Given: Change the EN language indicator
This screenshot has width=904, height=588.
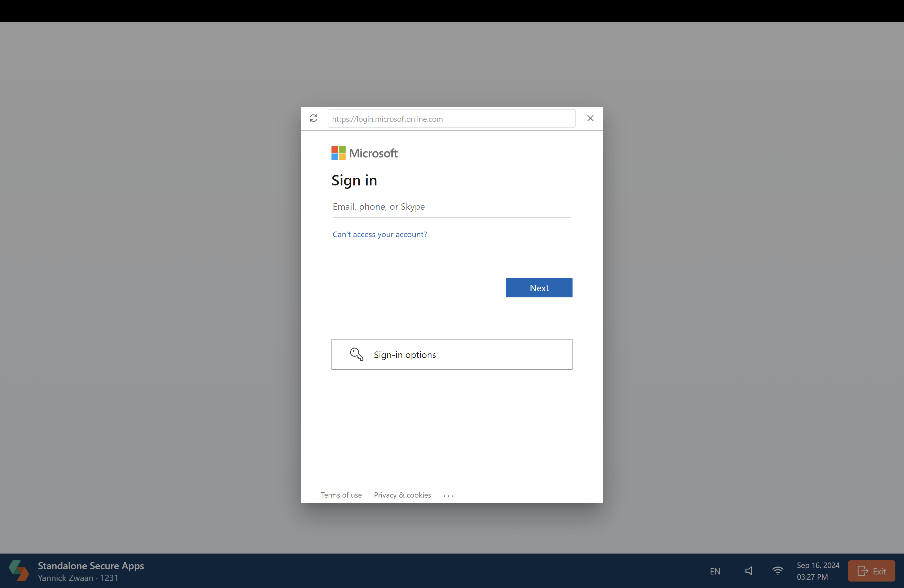Looking at the screenshot, I should pos(715,571).
